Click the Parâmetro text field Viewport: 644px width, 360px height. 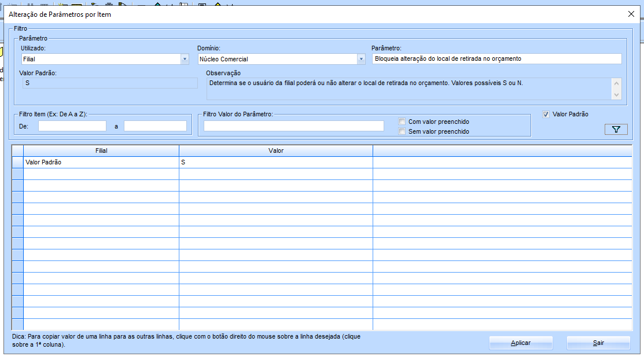[x=496, y=58]
